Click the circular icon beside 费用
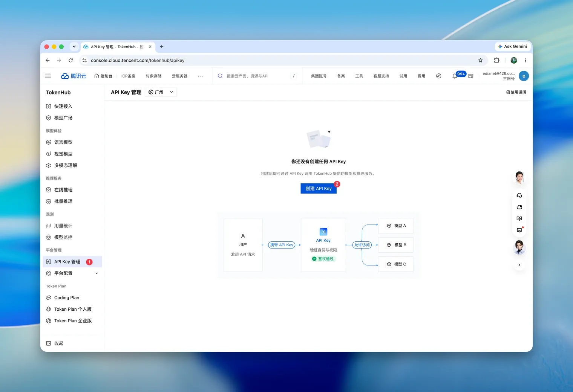This screenshot has height=392, width=573. [x=439, y=76]
